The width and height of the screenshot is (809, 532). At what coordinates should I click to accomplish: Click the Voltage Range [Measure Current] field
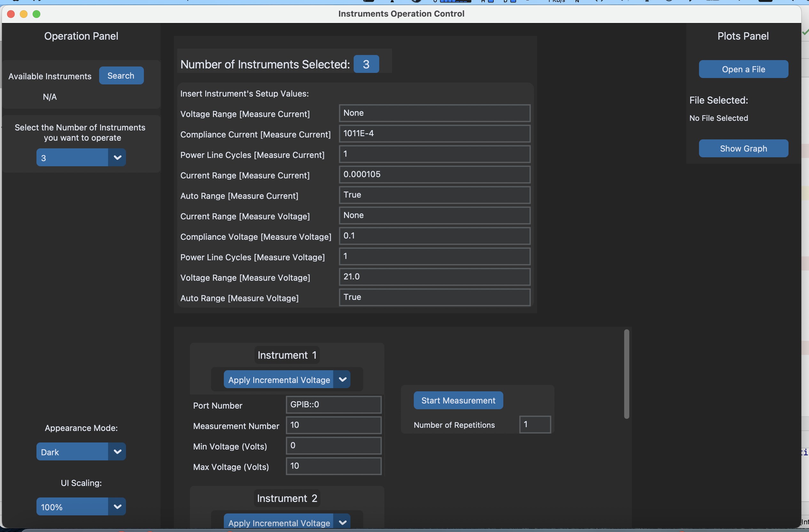(435, 113)
